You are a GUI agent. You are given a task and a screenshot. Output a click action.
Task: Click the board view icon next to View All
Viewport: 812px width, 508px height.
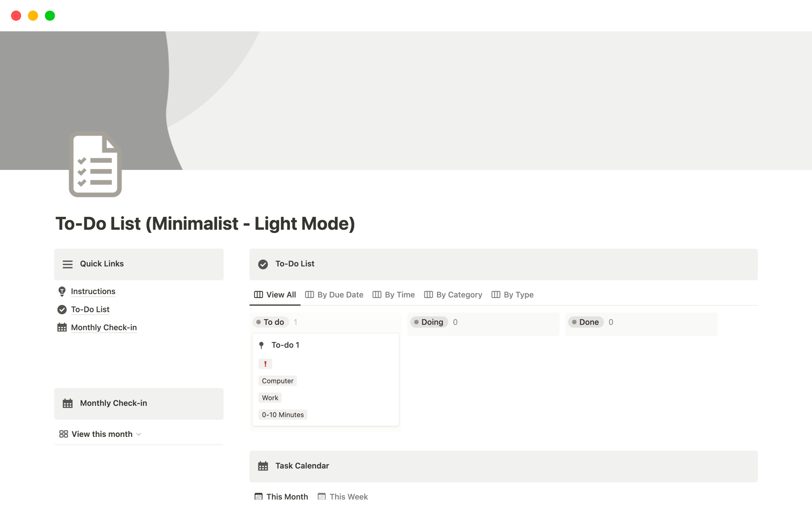click(258, 295)
